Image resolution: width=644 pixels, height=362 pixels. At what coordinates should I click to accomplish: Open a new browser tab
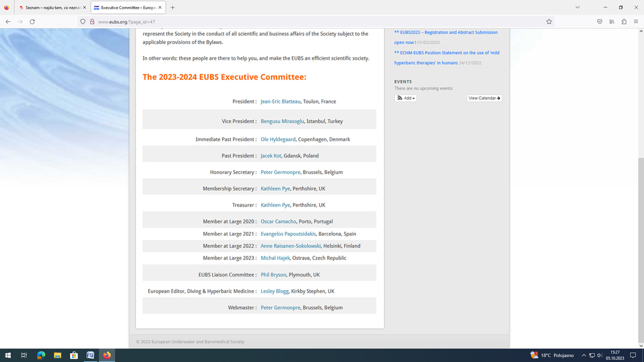tap(172, 7)
